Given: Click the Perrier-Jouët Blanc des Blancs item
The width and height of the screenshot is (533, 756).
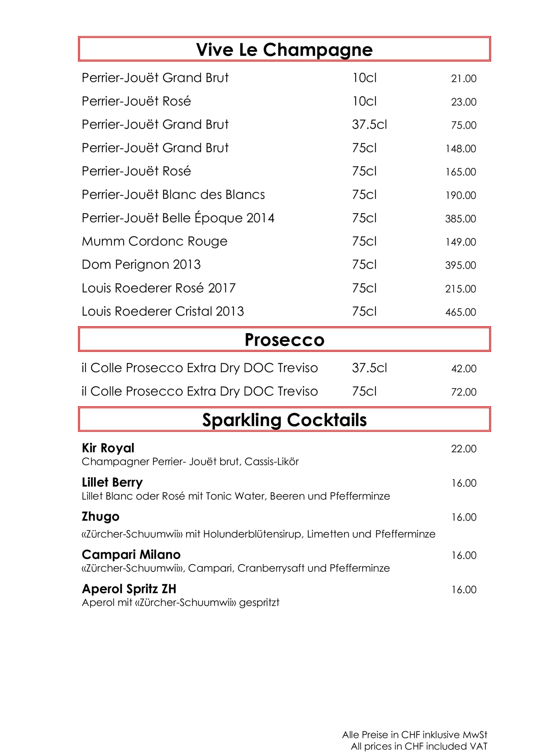Looking at the screenshot, I should [279, 195].
